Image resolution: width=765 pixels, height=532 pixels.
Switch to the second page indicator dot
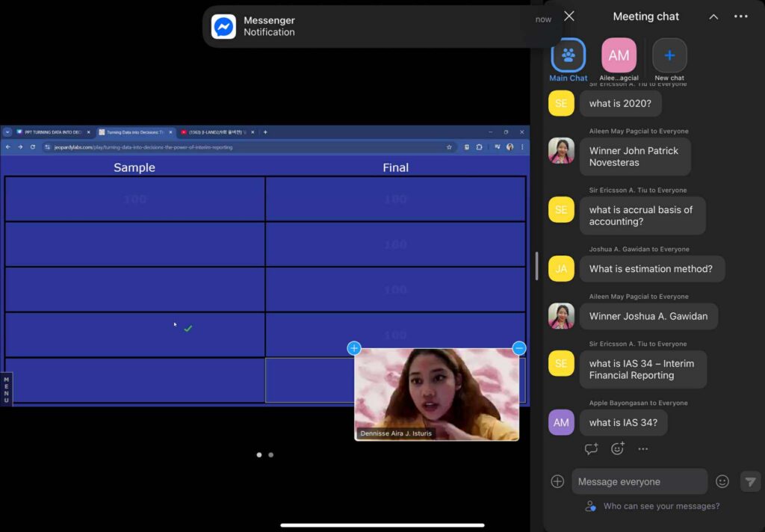click(270, 454)
